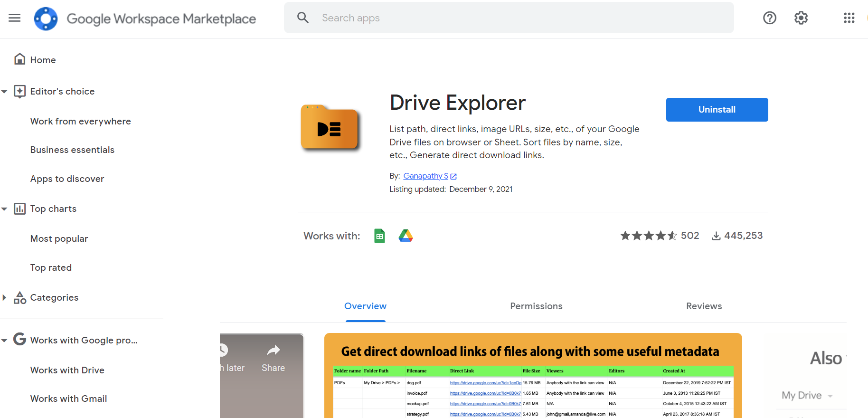Click the Top charts bar icon

(x=20, y=209)
